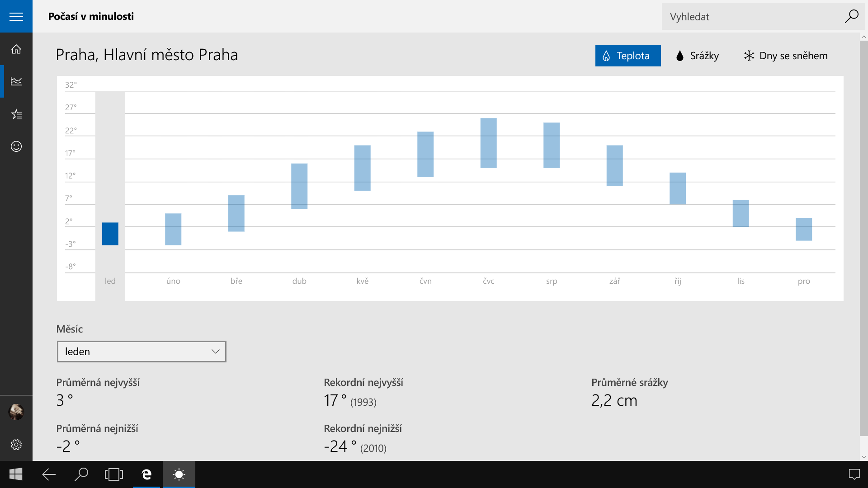Click the taskbar back arrow
The width and height of the screenshot is (868, 488).
tap(49, 474)
